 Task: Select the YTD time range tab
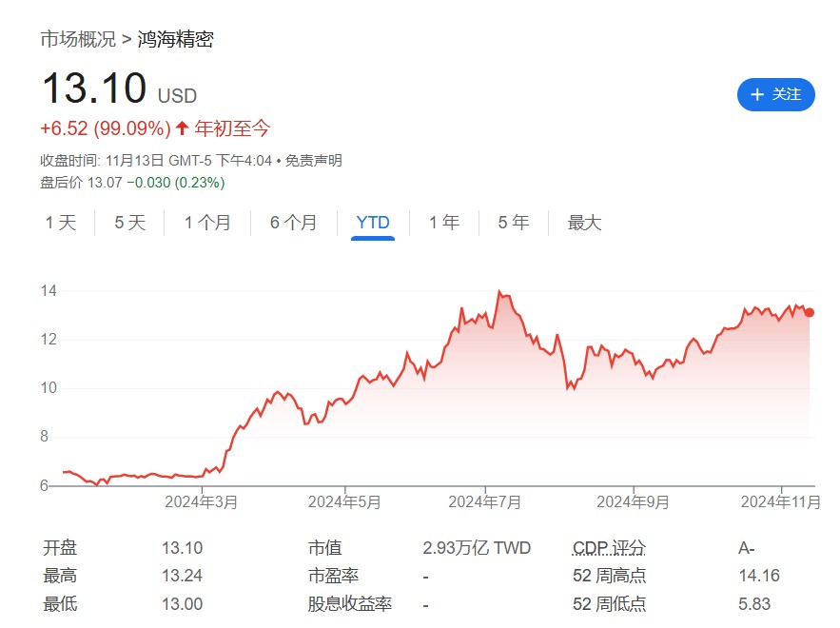(x=373, y=223)
